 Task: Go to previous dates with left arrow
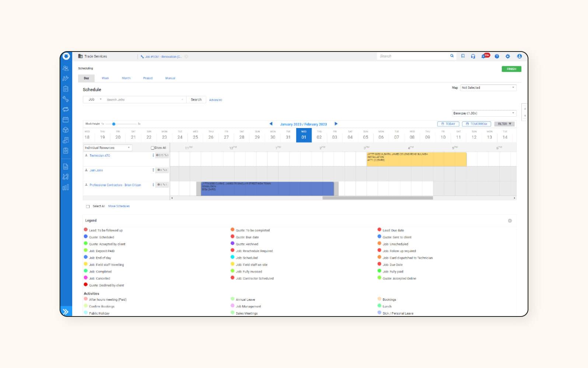click(x=271, y=124)
